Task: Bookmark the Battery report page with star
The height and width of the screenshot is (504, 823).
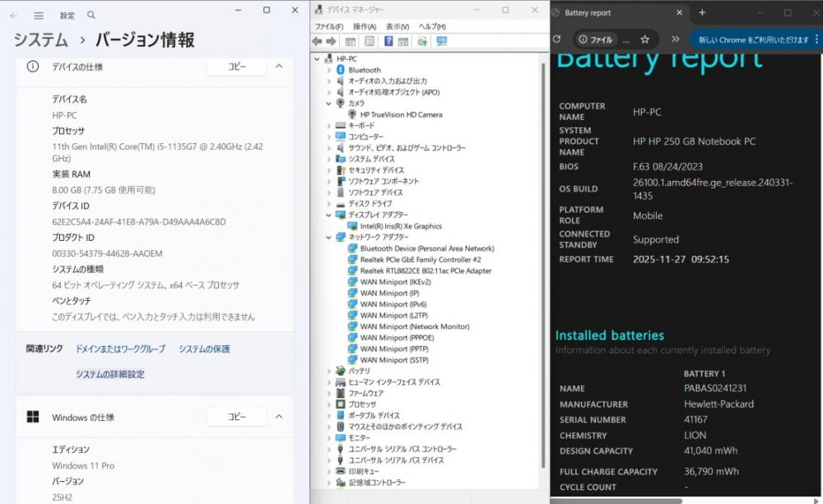Action: pos(645,39)
